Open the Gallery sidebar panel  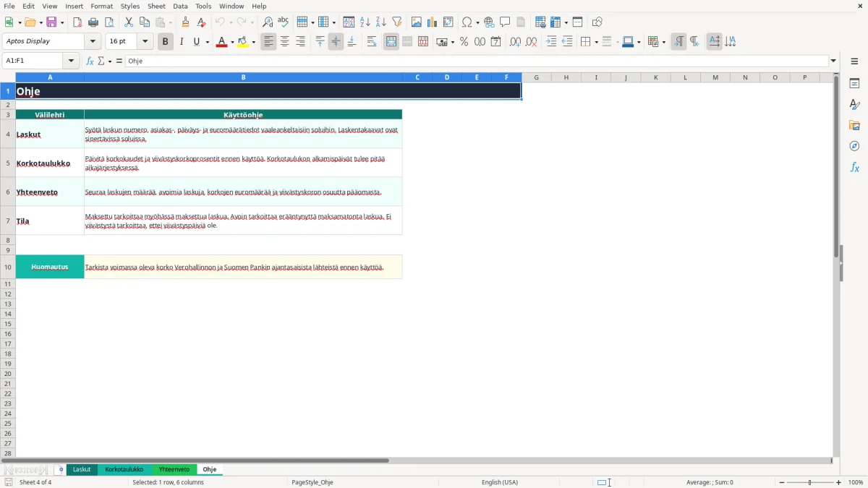click(x=854, y=125)
